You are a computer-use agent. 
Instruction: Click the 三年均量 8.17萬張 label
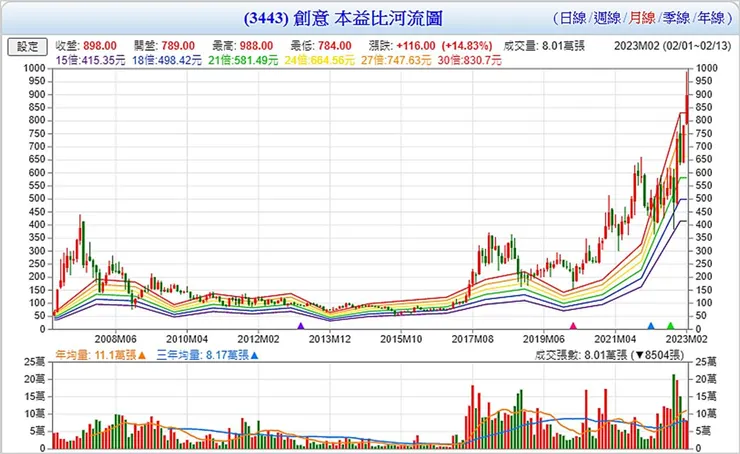tap(203, 355)
